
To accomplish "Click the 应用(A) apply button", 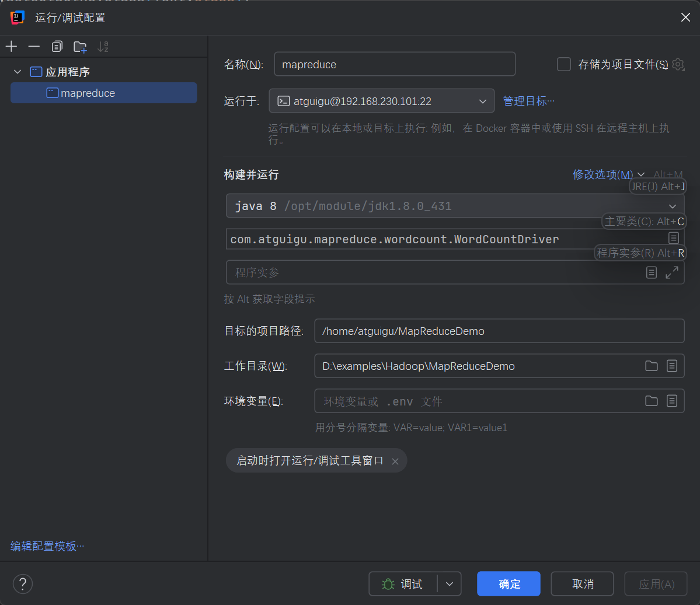I will point(656,583).
